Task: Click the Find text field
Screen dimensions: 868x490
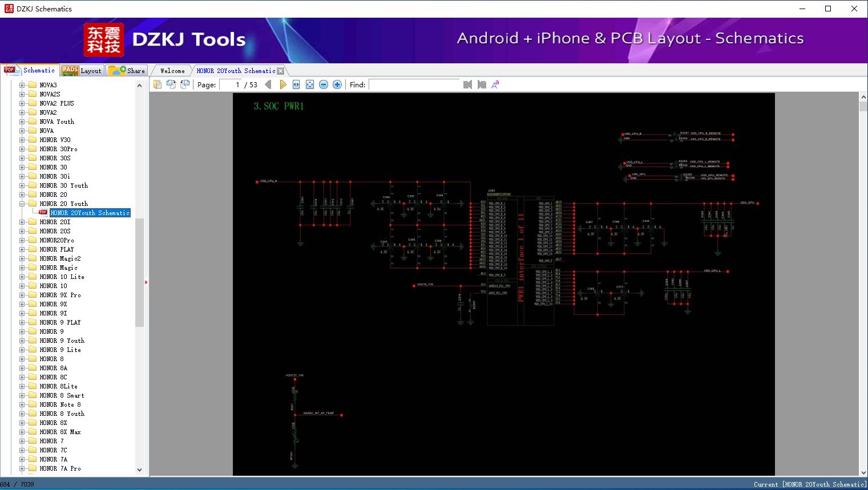Action: coord(414,84)
